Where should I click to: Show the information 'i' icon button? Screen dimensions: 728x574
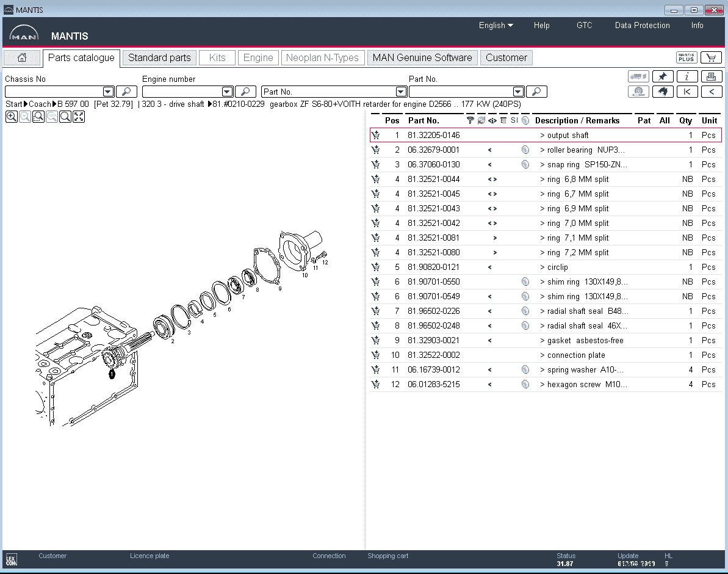coord(687,77)
